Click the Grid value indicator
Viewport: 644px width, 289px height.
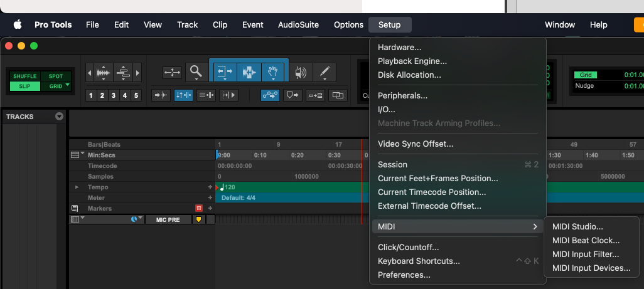[586, 75]
